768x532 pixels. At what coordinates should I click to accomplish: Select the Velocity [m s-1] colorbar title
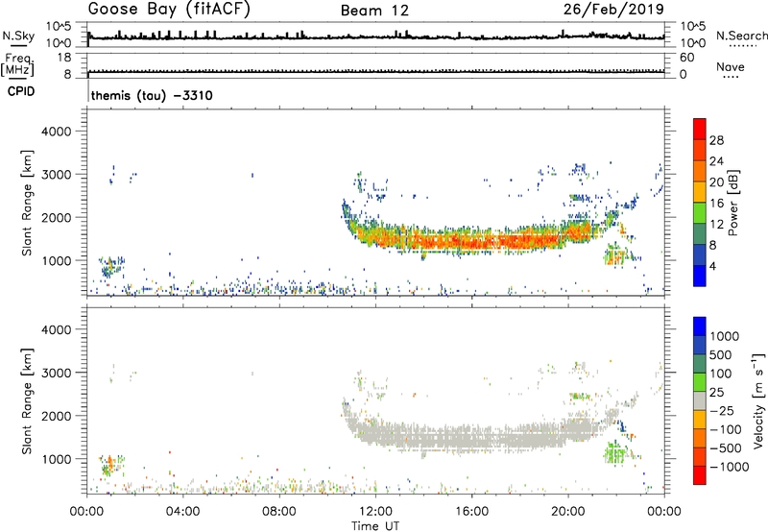coord(758,400)
